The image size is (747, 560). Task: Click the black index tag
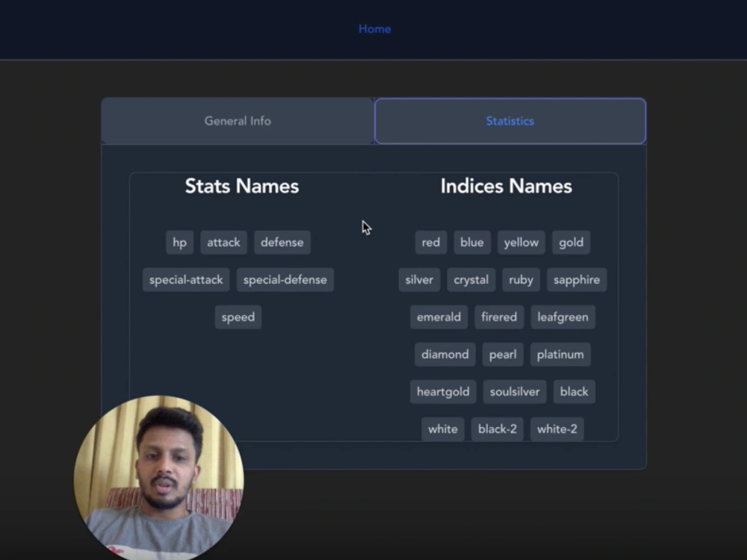[x=574, y=392]
